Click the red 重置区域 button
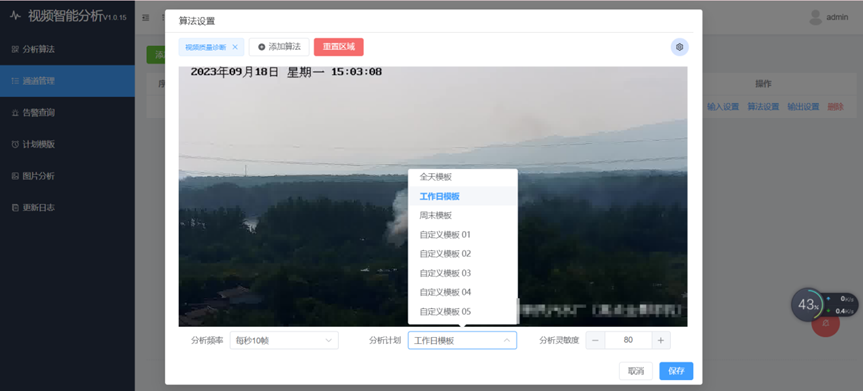Viewport: 863px width, 391px height. tap(339, 47)
